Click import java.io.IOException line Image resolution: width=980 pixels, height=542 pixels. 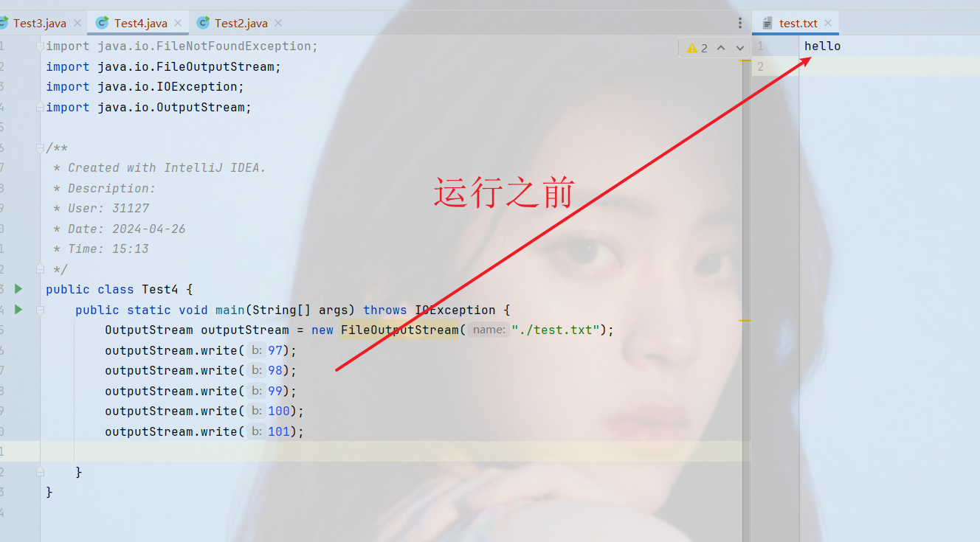145,87
